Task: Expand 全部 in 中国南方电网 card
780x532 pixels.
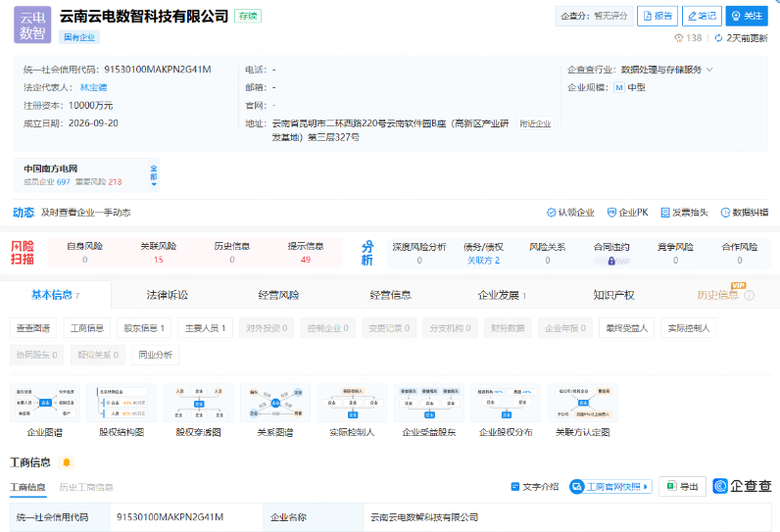Action: (x=154, y=175)
